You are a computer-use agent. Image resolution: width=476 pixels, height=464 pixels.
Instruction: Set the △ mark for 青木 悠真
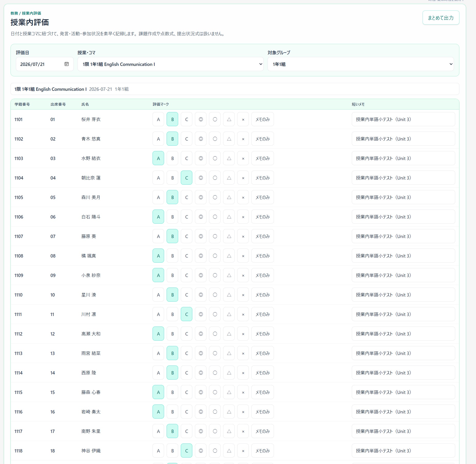(229, 139)
